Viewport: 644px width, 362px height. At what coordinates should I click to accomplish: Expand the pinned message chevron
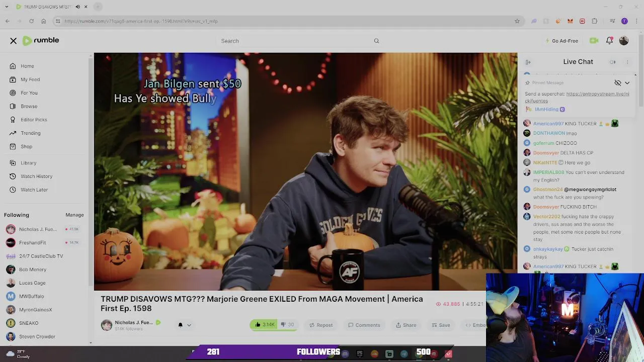coord(627,83)
